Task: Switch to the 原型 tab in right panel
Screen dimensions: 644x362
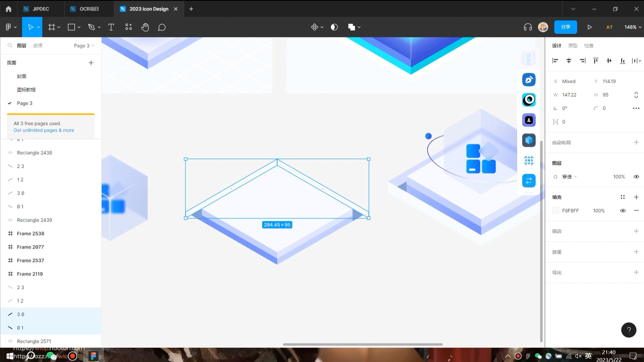Action: point(572,46)
